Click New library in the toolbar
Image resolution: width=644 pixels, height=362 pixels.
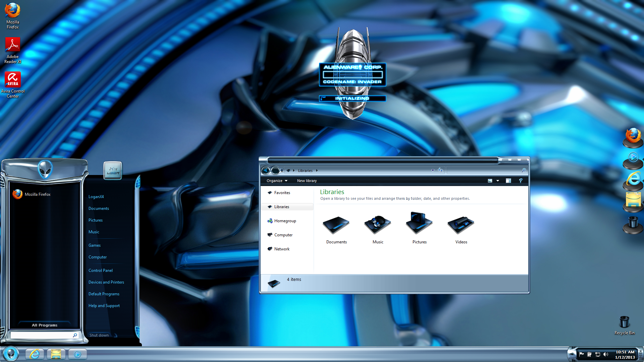[x=307, y=181]
